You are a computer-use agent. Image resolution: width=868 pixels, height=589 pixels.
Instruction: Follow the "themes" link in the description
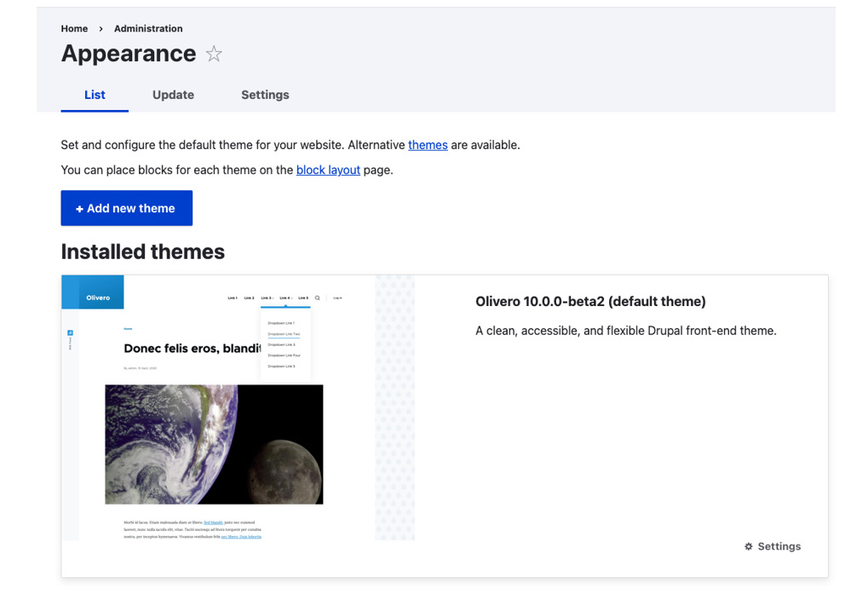point(428,145)
